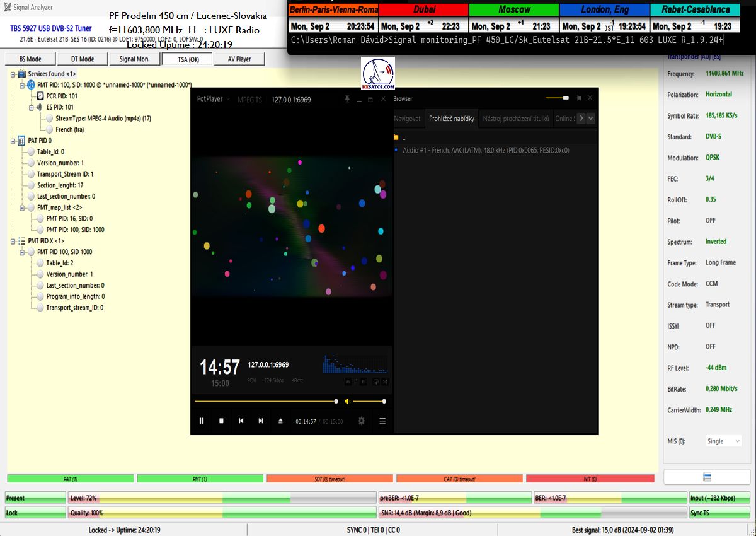Pause playback in PotPlayer

(x=202, y=421)
